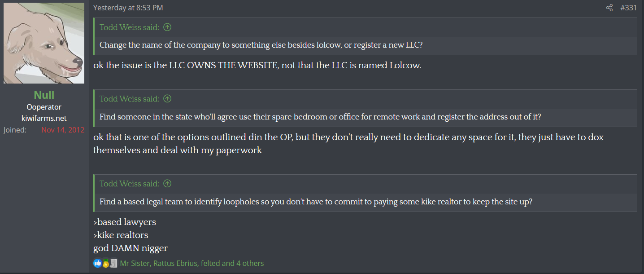644x274 pixels.
Task: Open the dog avatar of user Null
Action: pyautogui.click(x=44, y=43)
